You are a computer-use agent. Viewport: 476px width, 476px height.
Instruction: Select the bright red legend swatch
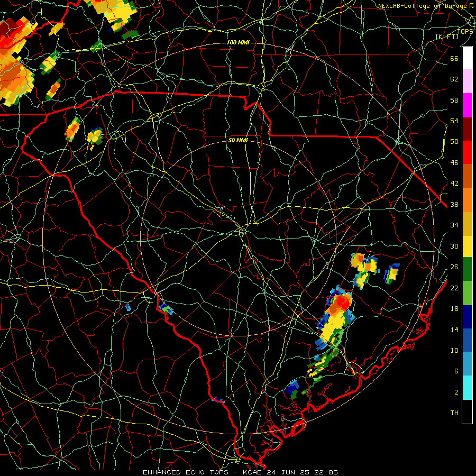tap(467, 152)
